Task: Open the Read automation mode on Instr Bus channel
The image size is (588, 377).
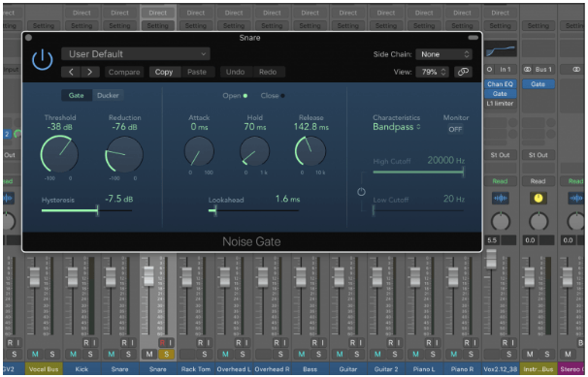Action: pos(539,181)
